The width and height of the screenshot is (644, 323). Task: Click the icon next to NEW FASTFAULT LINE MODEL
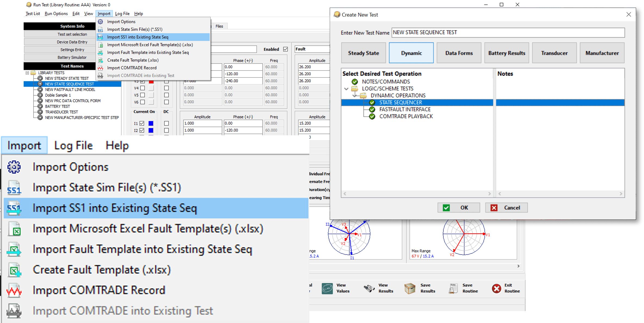[40, 89]
